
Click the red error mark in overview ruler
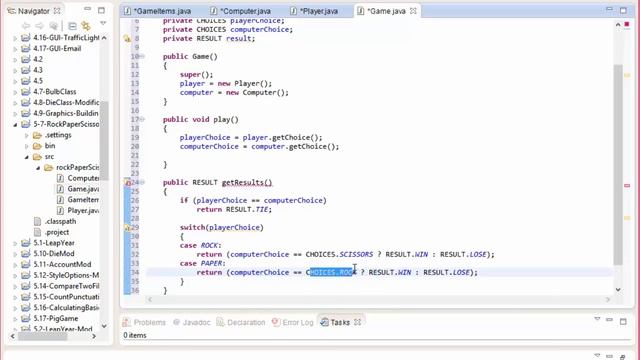click(627, 185)
